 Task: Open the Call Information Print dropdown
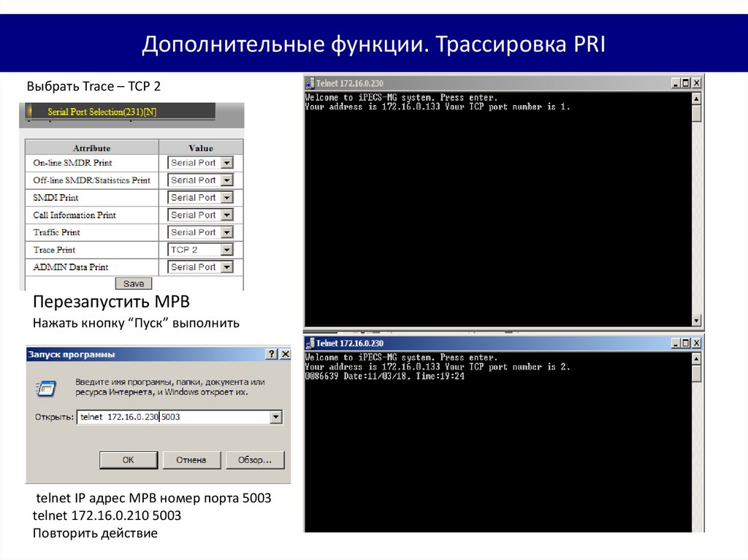point(227,215)
